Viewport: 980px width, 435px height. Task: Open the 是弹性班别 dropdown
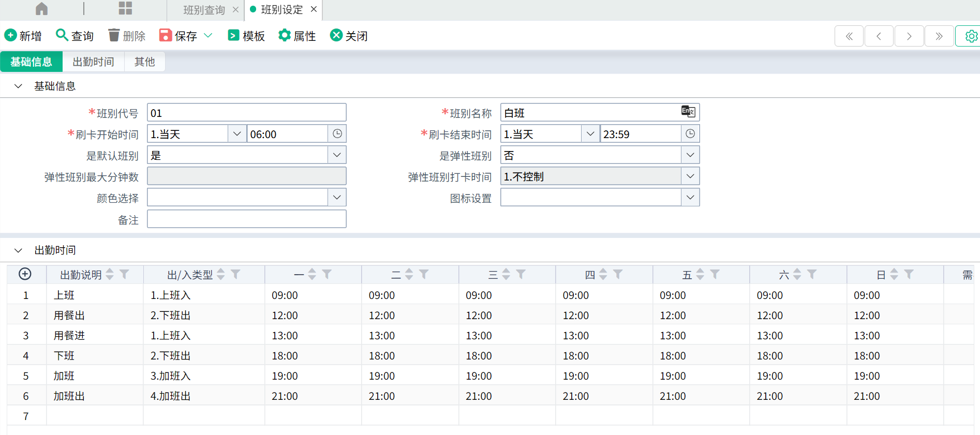click(690, 155)
